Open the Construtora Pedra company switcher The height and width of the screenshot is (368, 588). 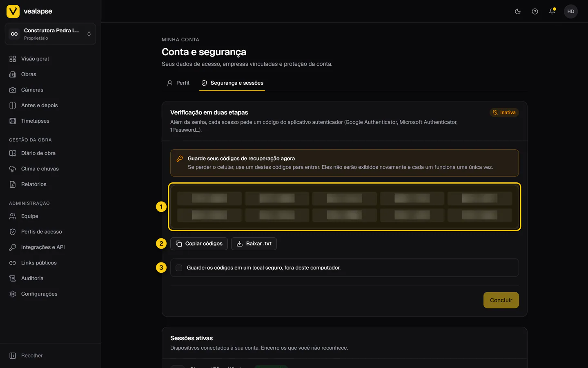point(50,34)
